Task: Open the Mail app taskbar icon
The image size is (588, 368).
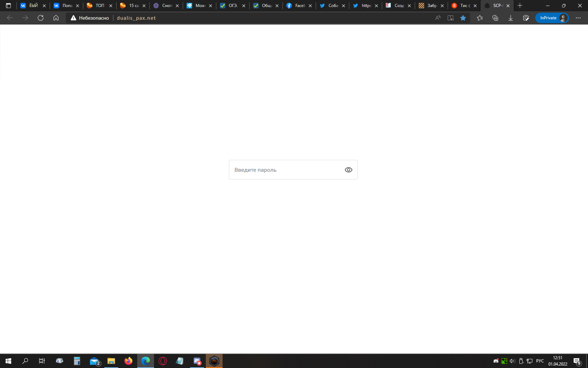Action: (94, 361)
